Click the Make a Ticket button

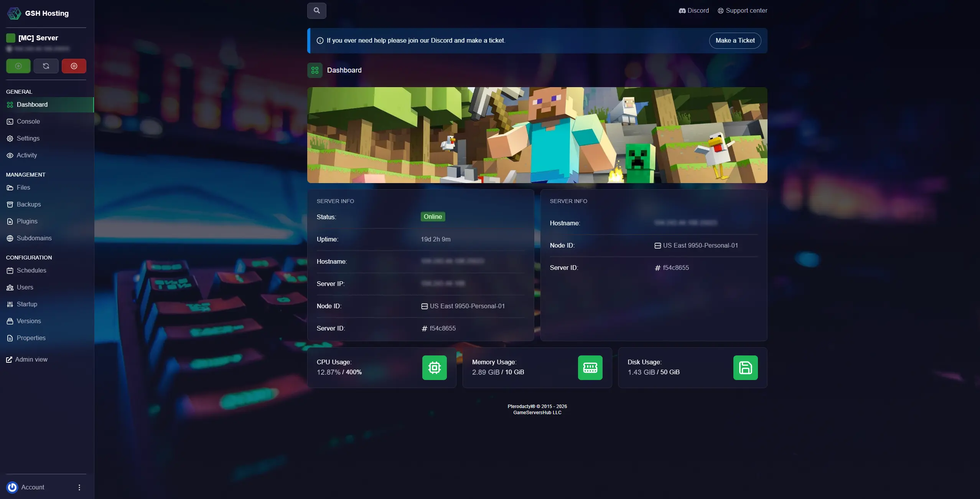click(x=735, y=40)
